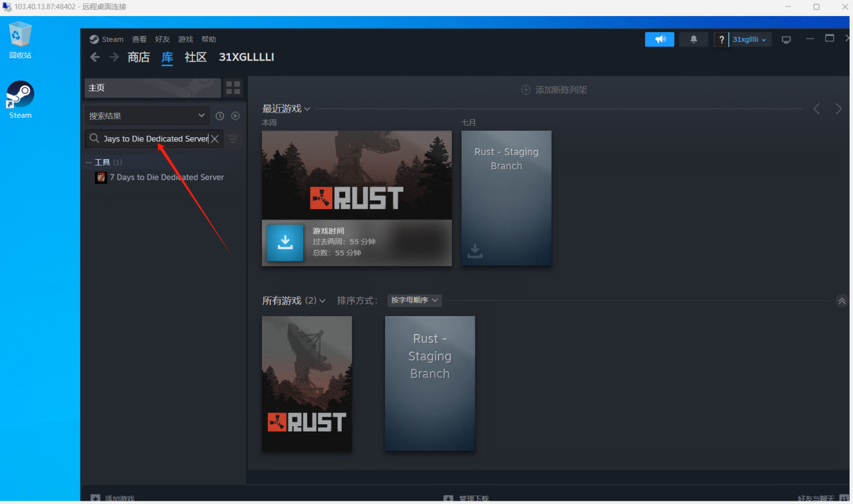Screen dimensions: 853x504
Task: Open Rust cover in all games
Action: point(307,383)
